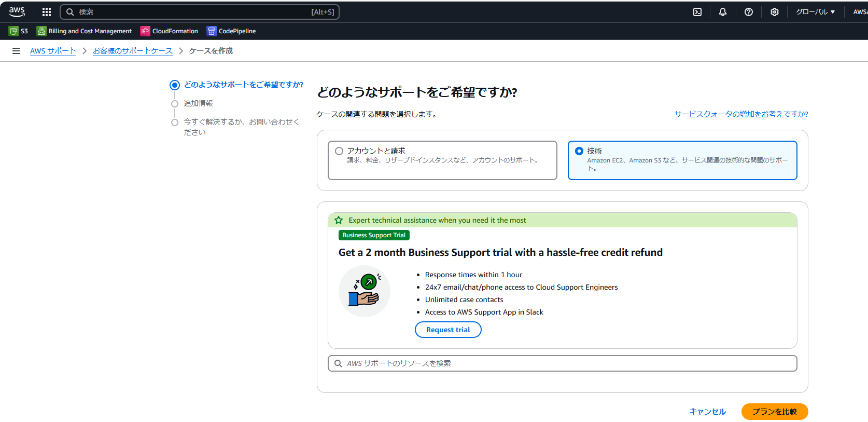The height and width of the screenshot is (422, 868).
Task: Open the CodePipeline shortcut
Action: [231, 31]
